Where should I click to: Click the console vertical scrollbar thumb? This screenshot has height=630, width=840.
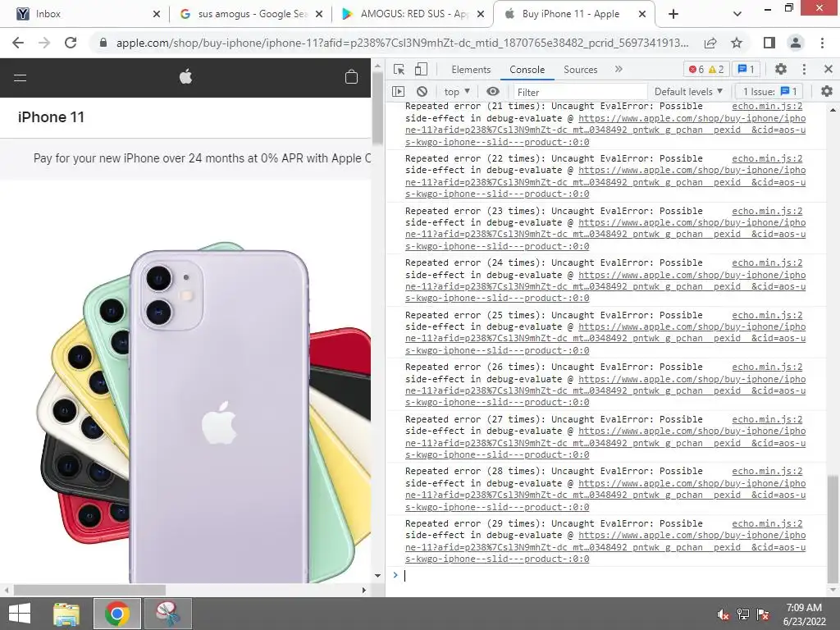(x=833, y=527)
